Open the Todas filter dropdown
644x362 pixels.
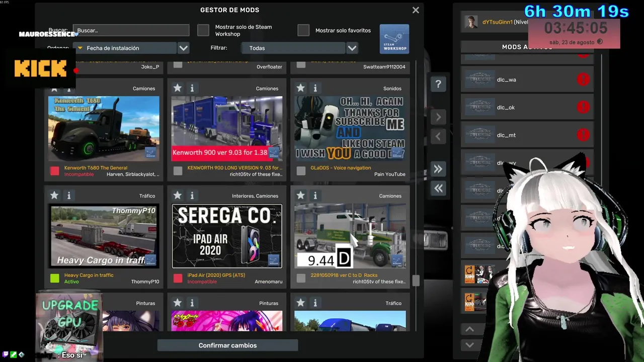(293, 48)
